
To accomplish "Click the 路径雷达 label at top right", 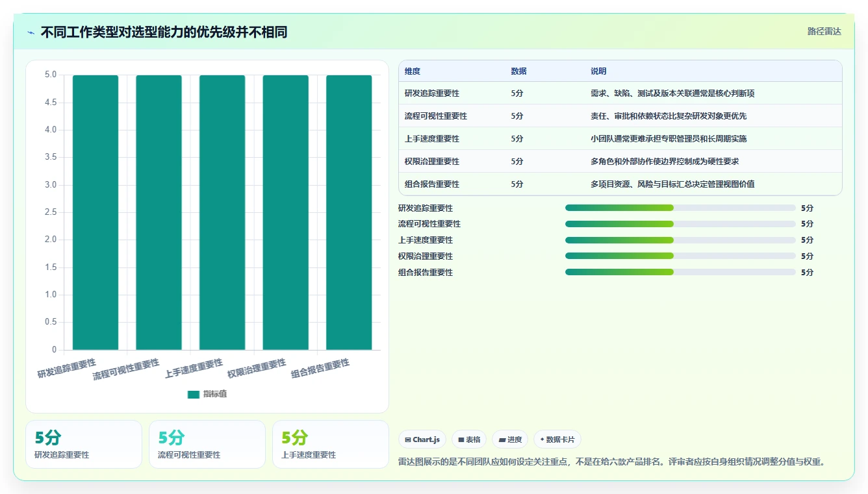I will [824, 31].
